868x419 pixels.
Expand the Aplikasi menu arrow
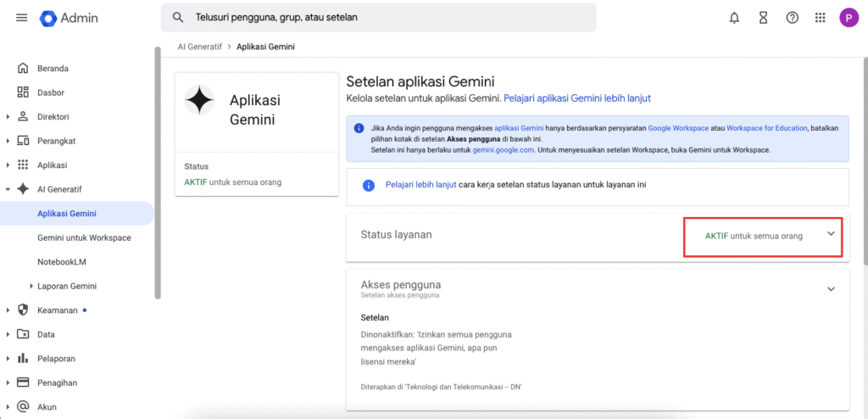point(8,165)
